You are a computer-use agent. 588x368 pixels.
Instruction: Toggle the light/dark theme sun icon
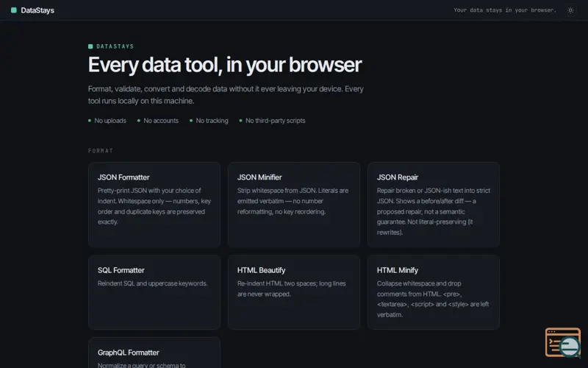(570, 10)
